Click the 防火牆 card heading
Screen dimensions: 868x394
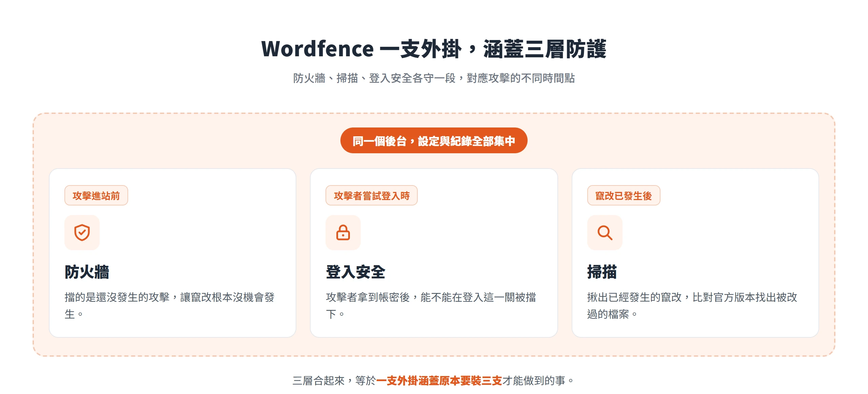[87, 272]
